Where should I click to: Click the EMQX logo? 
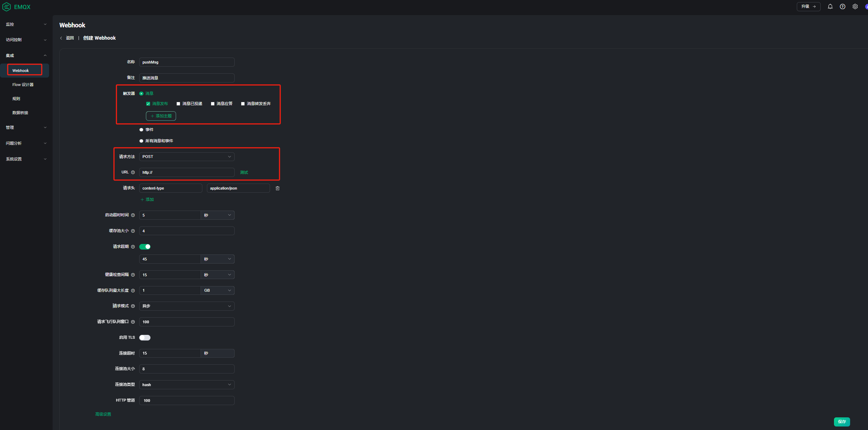pyautogui.click(x=16, y=7)
